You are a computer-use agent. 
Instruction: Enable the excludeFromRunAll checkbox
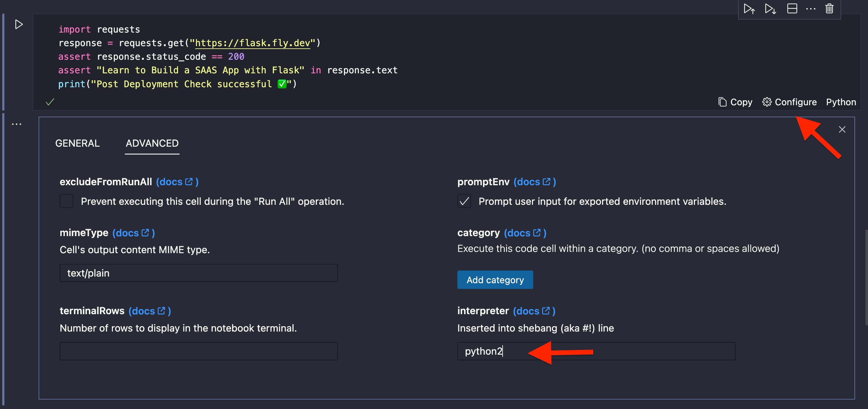pos(66,201)
